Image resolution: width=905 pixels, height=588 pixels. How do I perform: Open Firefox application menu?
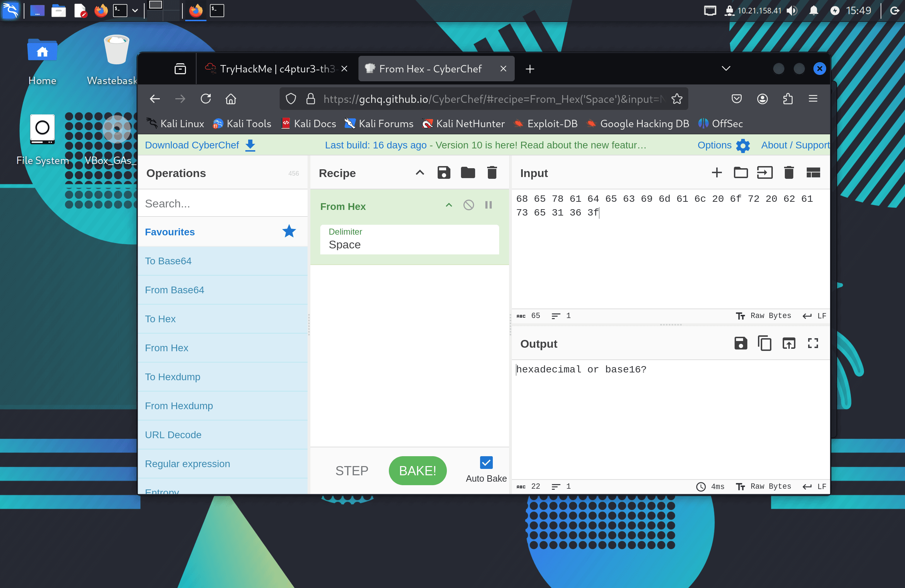[813, 99]
